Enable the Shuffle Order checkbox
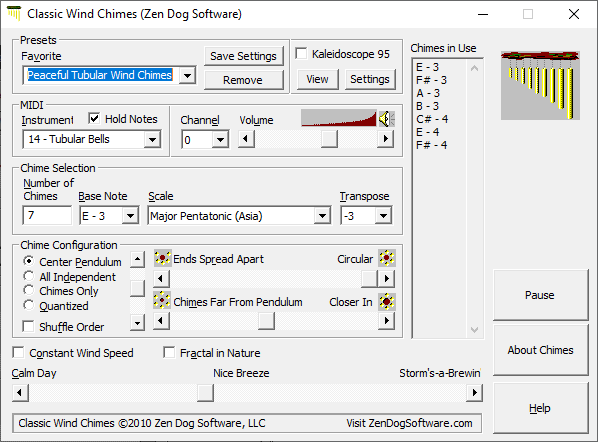 click(28, 326)
